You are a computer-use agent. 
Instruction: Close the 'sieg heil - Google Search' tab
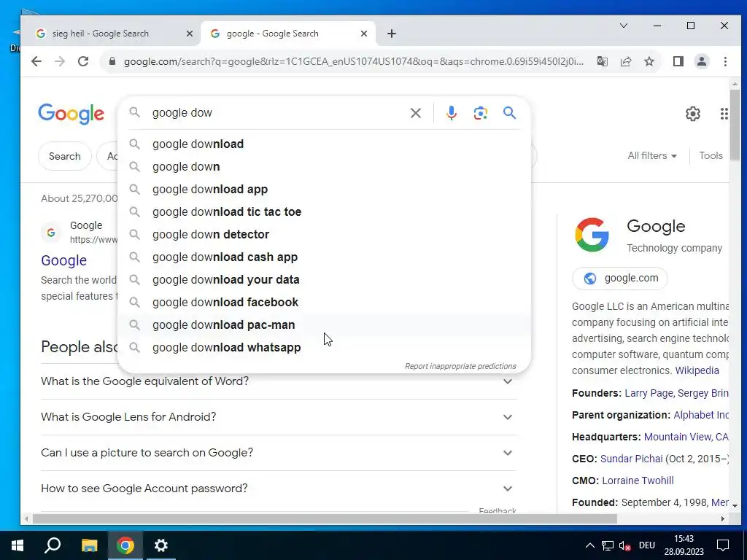pyautogui.click(x=189, y=34)
